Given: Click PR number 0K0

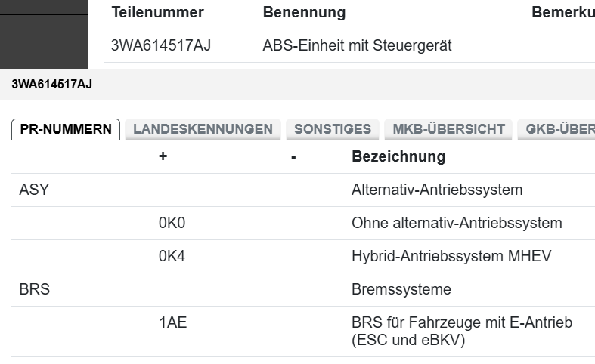Looking at the screenshot, I should point(172,224).
